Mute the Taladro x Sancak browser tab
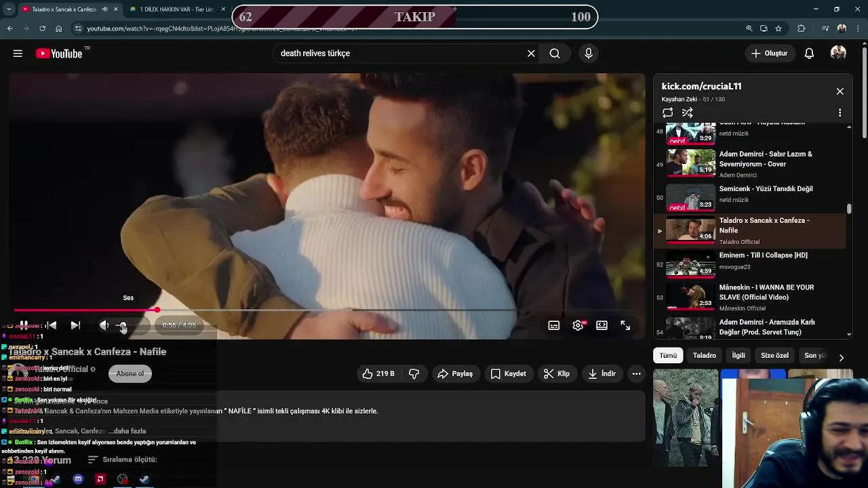The image size is (868, 488). (x=104, y=9)
